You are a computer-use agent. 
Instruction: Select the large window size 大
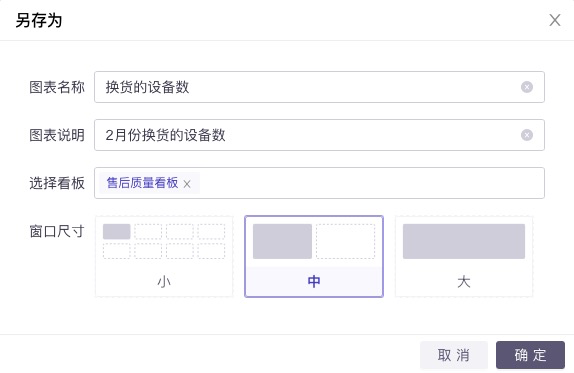pos(464,256)
